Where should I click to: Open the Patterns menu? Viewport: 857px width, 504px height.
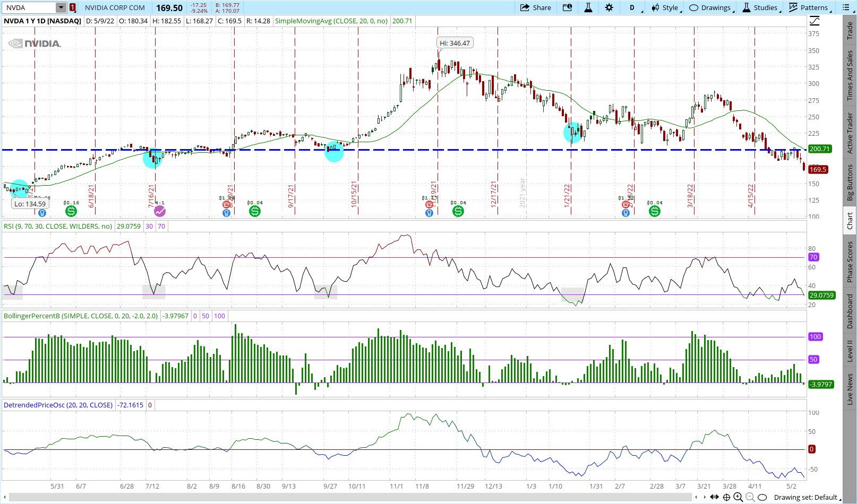click(x=809, y=7)
